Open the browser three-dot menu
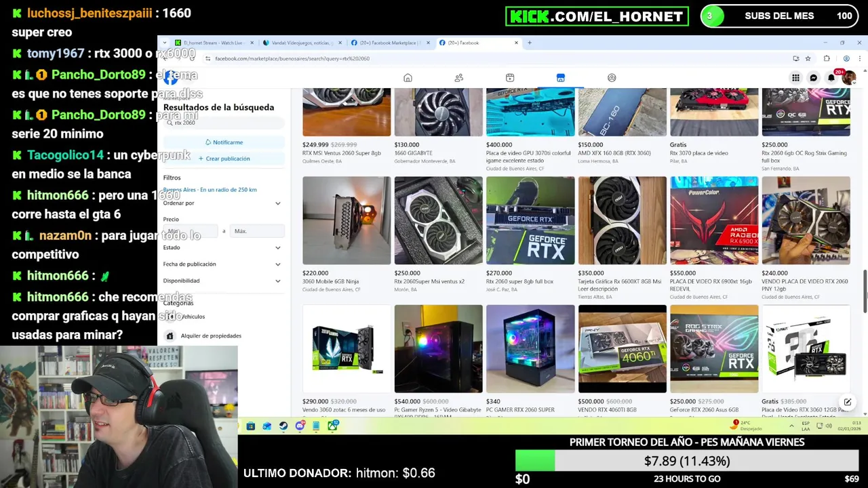 click(x=859, y=59)
